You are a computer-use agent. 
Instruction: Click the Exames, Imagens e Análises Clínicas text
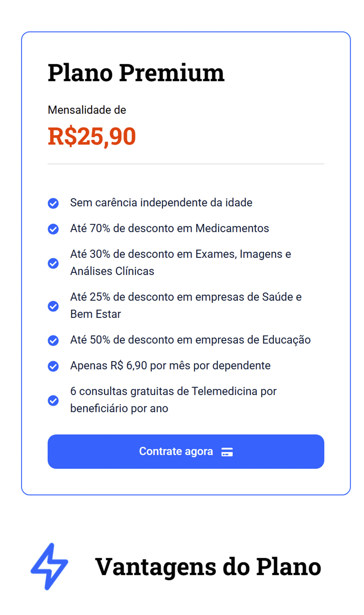point(181,263)
